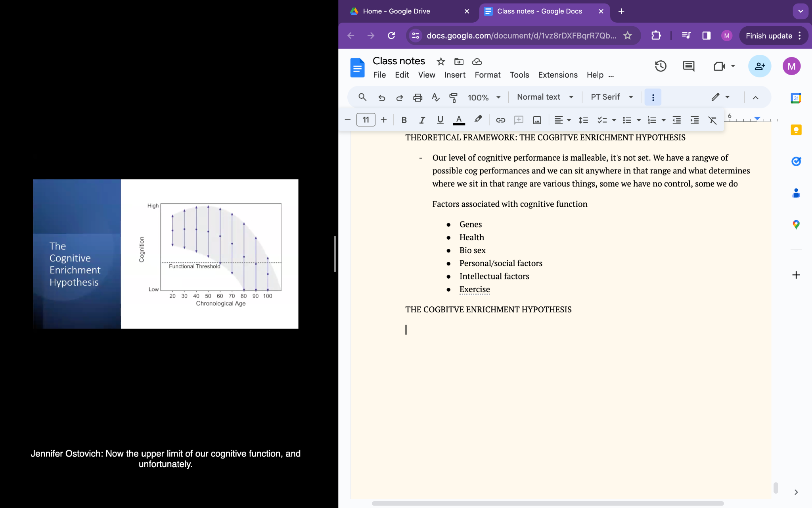Toggle underline formatting
The image size is (812, 508).
coord(440,120)
